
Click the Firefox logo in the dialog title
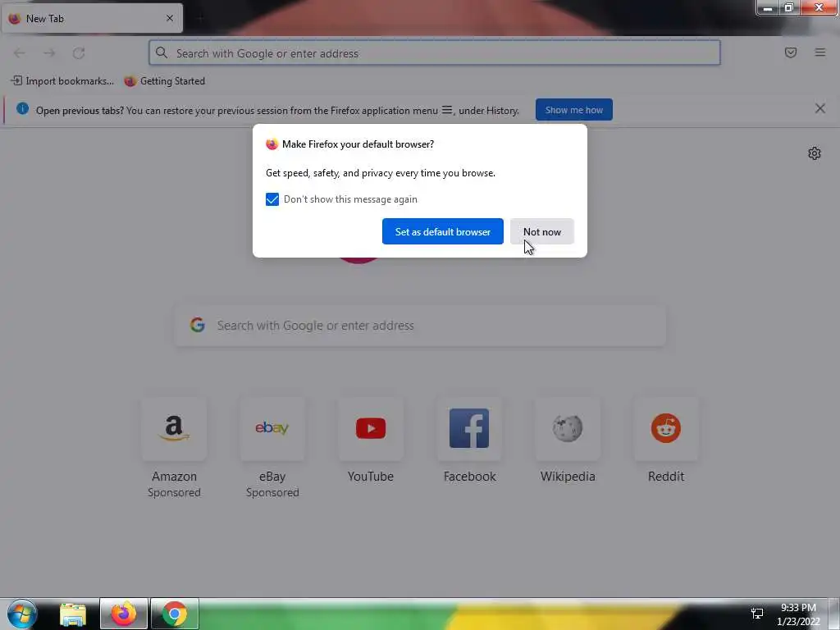[272, 144]
